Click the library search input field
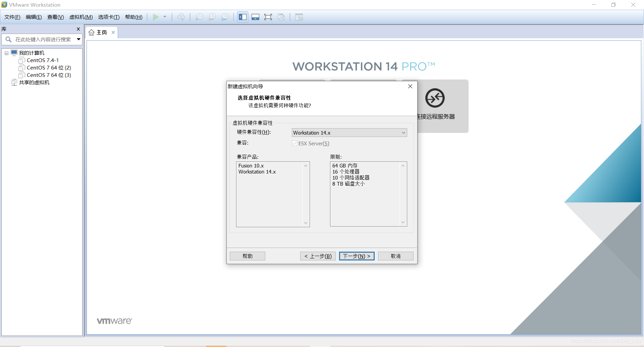The width and height of the screenshot is (644, 347). [x=43, y=40]
